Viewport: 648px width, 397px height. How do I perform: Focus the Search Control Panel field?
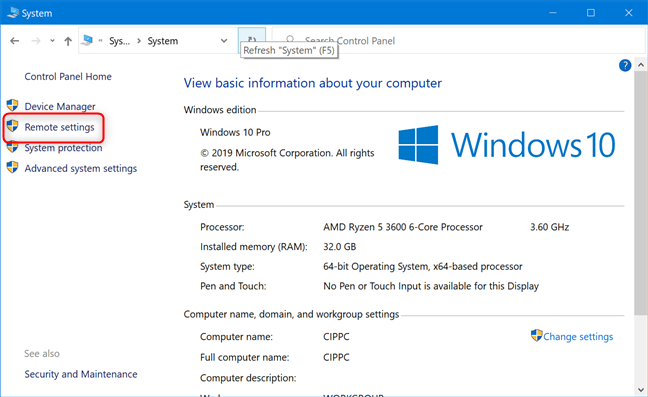coord(459,40)
